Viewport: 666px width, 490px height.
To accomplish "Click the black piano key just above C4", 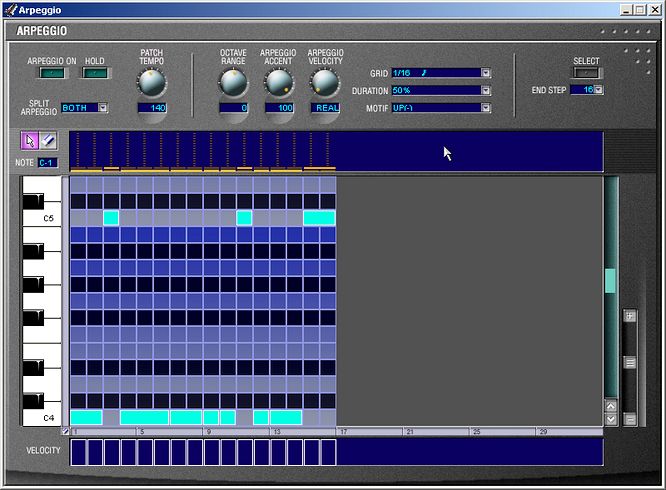I will (34, 401).
